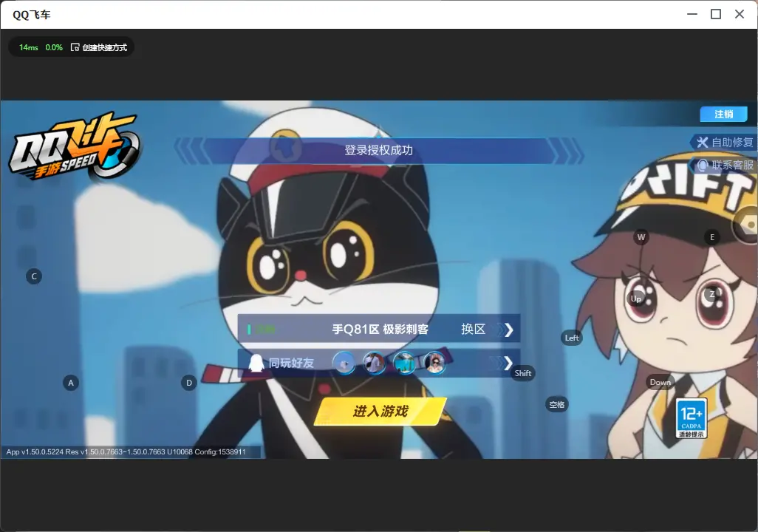Image resolution: width=758 pixels, height=532 pixels.
Task: Click the Left key mapping overlay
Action: [x=572, y=338]
